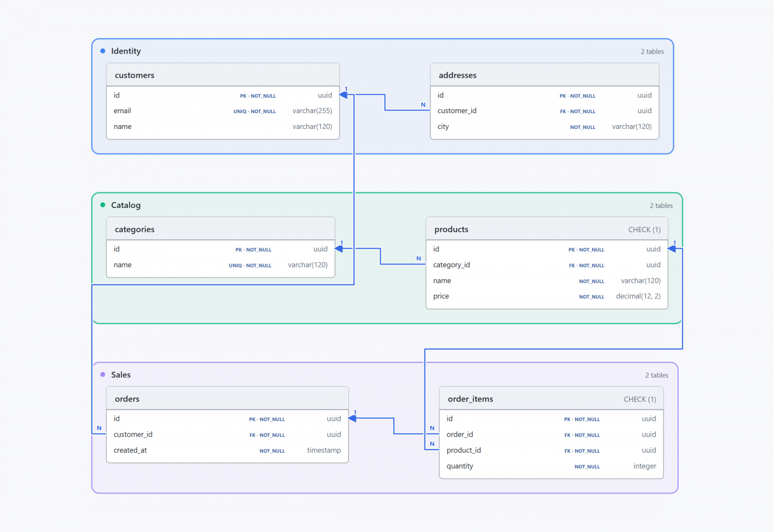Open the CHECK (1) badge on products

pos(644,230)
